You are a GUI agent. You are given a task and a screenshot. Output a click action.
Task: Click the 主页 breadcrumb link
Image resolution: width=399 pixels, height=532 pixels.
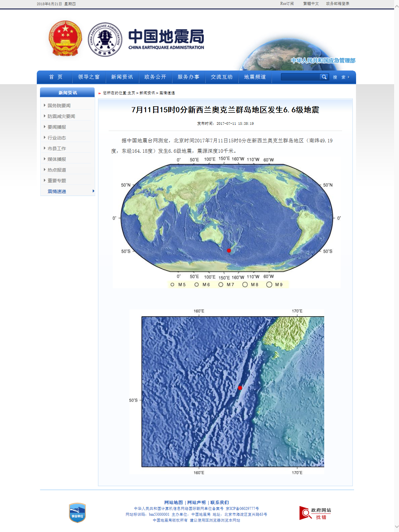click(131, 93)
